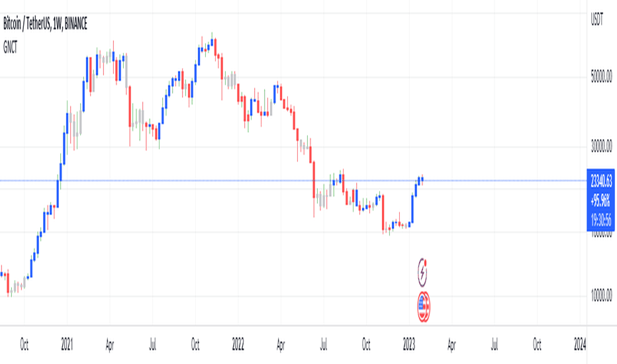
Task: Open the US flag economic event icon
Action: [424, 306]
